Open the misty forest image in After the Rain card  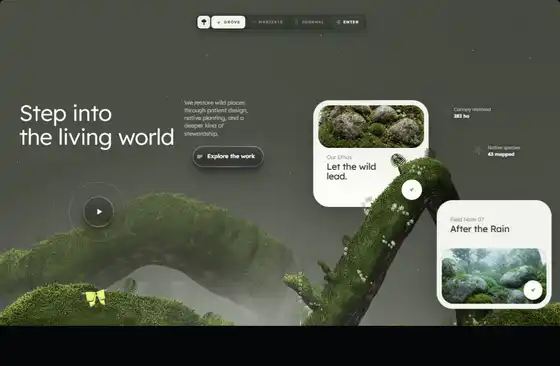[494, 276]
